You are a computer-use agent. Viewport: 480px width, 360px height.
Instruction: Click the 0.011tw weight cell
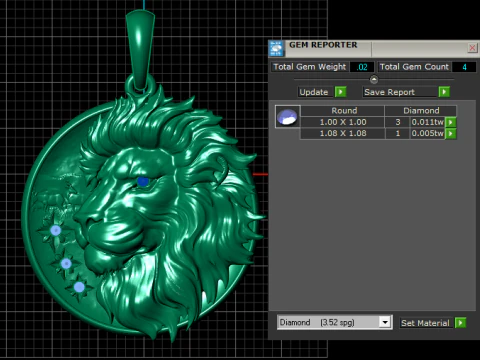click(x=427, y=122)
